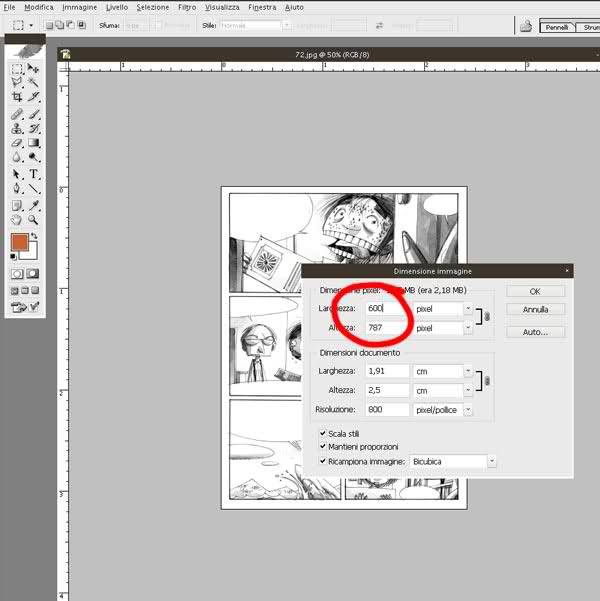
Task: Select the Eraser tool
Action: (16, 143)
